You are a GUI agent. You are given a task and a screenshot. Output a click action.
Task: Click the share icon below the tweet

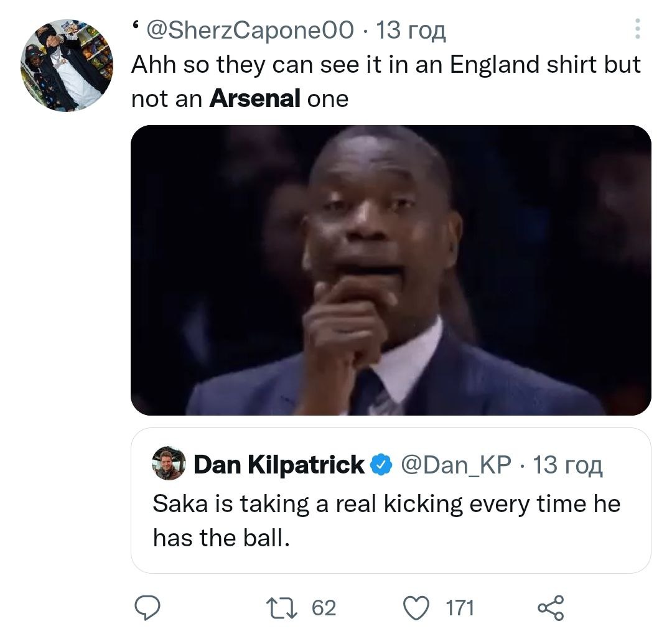(x=550, y=608)
